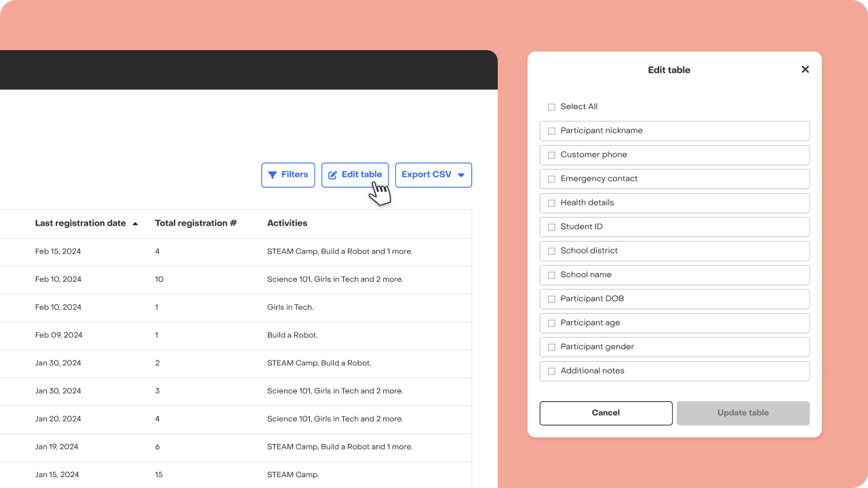
Task: Click the total registration value 6
Action: tap(157, 447)
